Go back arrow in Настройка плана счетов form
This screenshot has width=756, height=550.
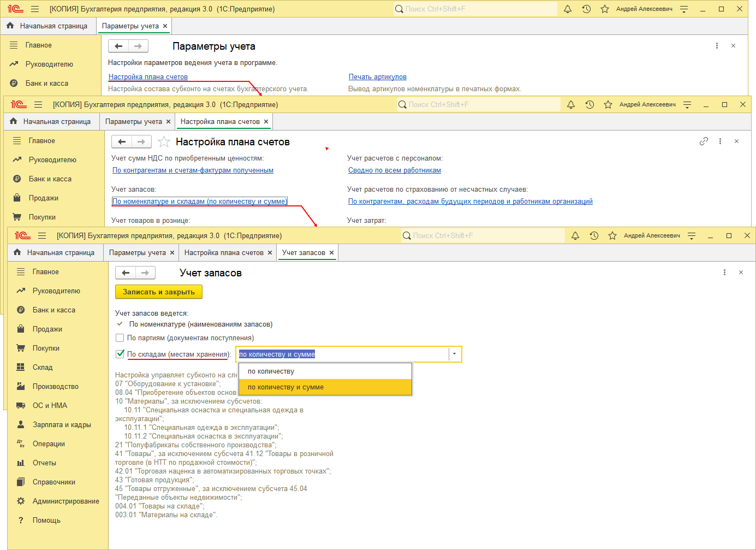point(122,142)
